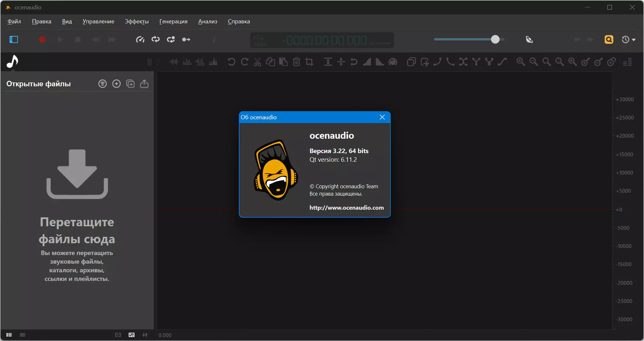
Task: Click the red Record button
Action: coord(42,39)
